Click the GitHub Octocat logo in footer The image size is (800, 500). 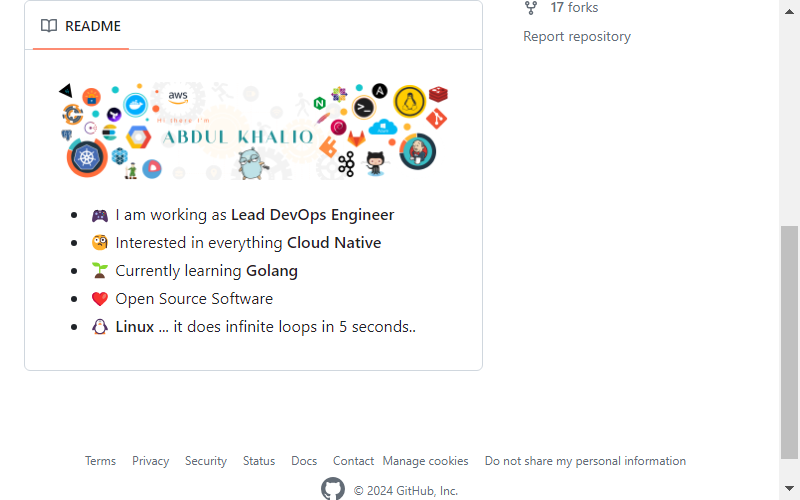coord(333,489)
